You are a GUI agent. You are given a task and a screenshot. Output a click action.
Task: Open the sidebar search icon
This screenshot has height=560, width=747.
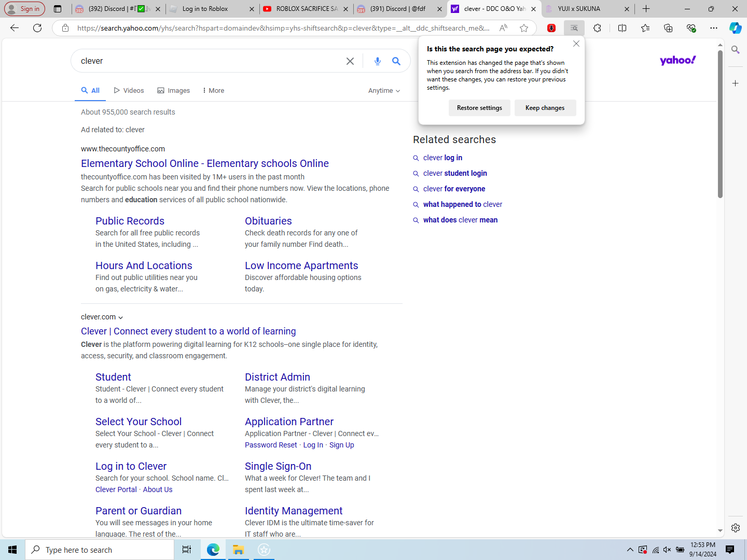pyautogui.click(x=735, y=50)
